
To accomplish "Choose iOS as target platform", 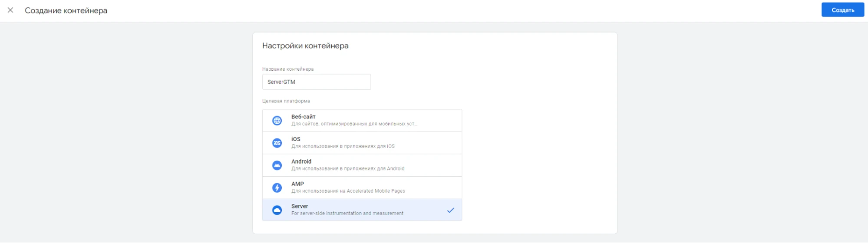I will click(x=296, y=139).
